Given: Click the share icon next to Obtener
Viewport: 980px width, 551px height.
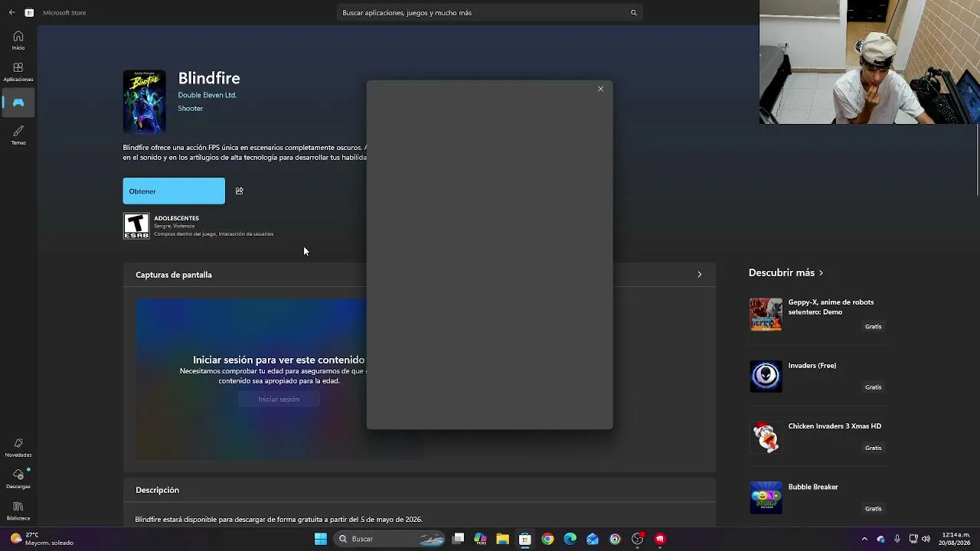Looking at the screenshot, I should click(x=239, y=191).
